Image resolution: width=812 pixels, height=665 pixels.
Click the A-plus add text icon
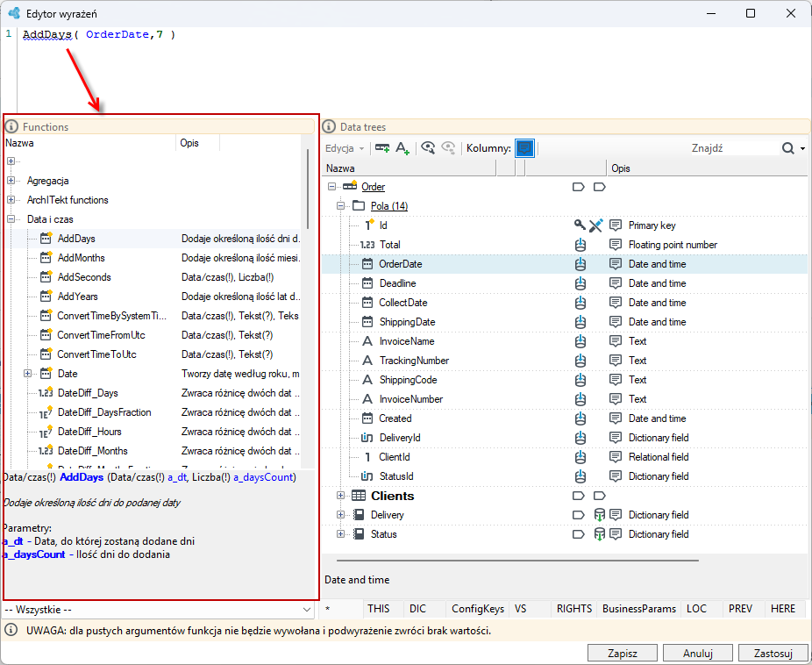click(402, 148)
